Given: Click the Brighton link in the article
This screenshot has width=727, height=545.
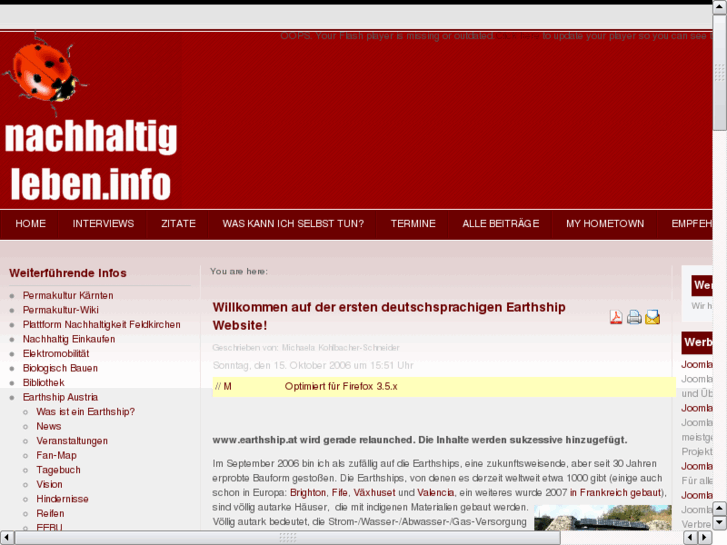Looking at the screenshot, I should (308, 493).
